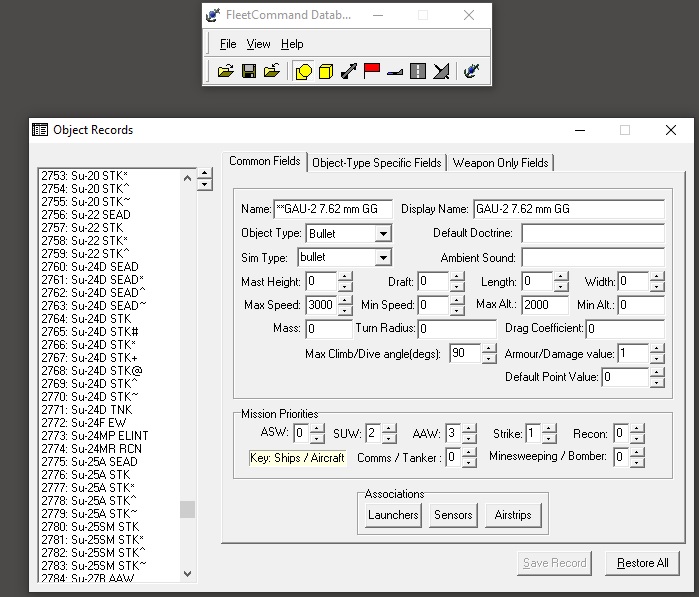Open the View menu
The image size is (699, 597).
258,44
